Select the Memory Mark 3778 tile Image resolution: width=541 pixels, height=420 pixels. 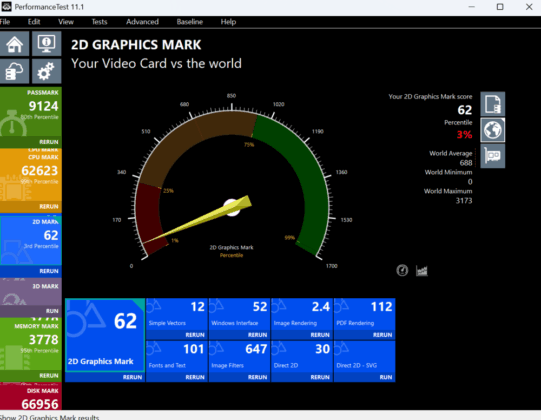pyautogui.click(x=31, y=344)
